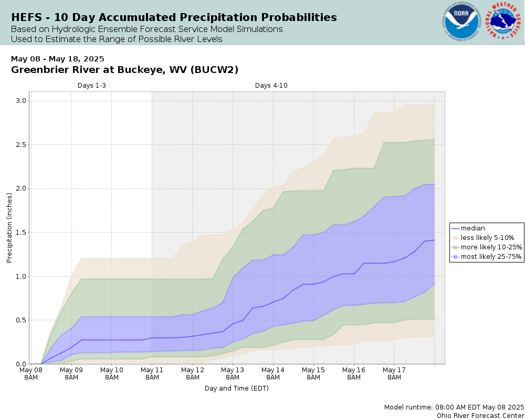Click the May 13 8AM axis tick label
The image size is (525, 420).
coord(233,374)
